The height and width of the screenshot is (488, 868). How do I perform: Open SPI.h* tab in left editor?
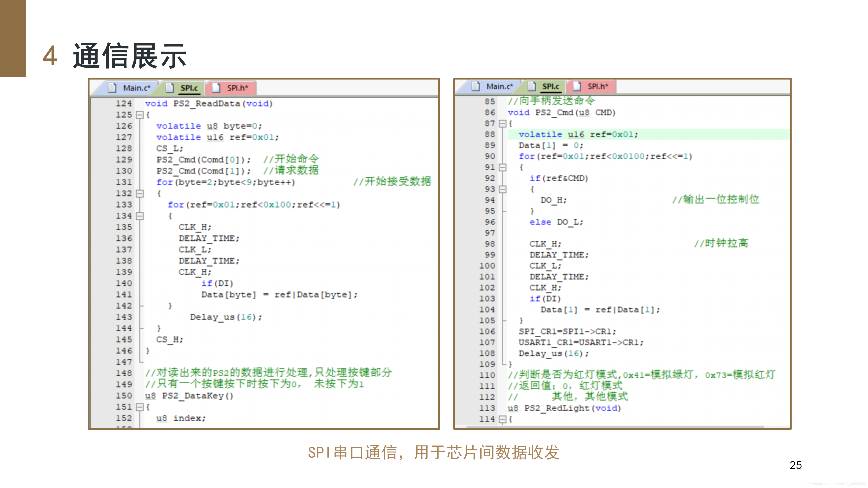pos(231,88)
